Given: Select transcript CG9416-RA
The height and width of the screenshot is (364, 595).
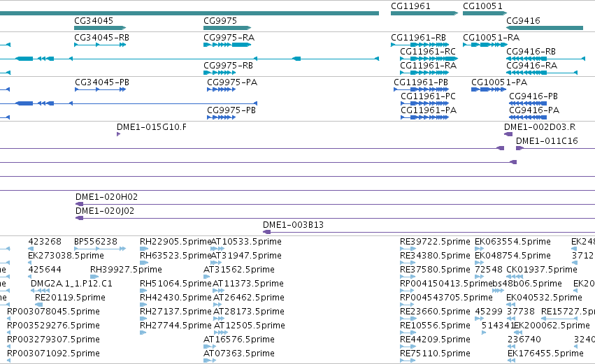Looking at the screenshot, I should tap(542, 73).
